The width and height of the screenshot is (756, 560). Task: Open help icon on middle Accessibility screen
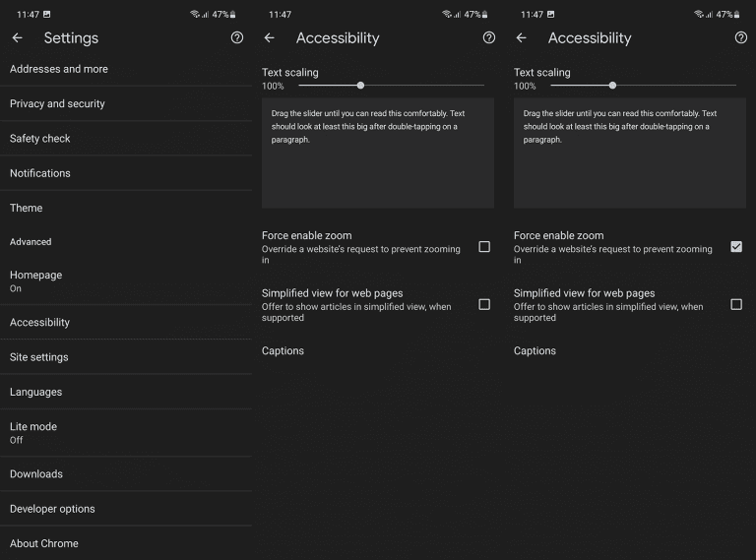click(x=489, y=38)
